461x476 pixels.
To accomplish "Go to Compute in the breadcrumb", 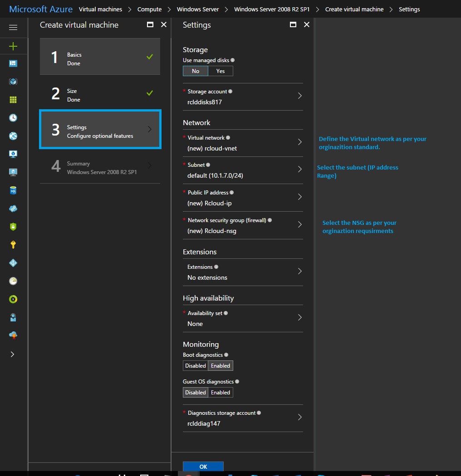I will (149, 9).
